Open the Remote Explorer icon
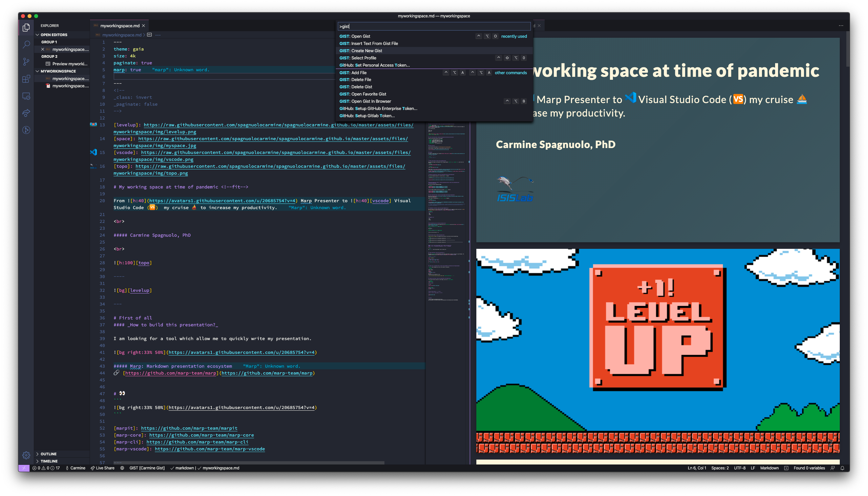 [x=26, y=96]
